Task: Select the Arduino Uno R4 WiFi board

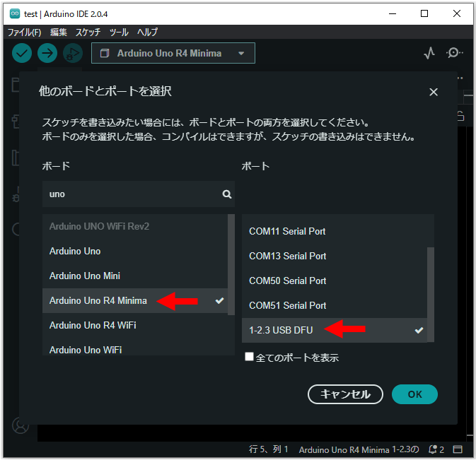Action: [x=135, y=325]
